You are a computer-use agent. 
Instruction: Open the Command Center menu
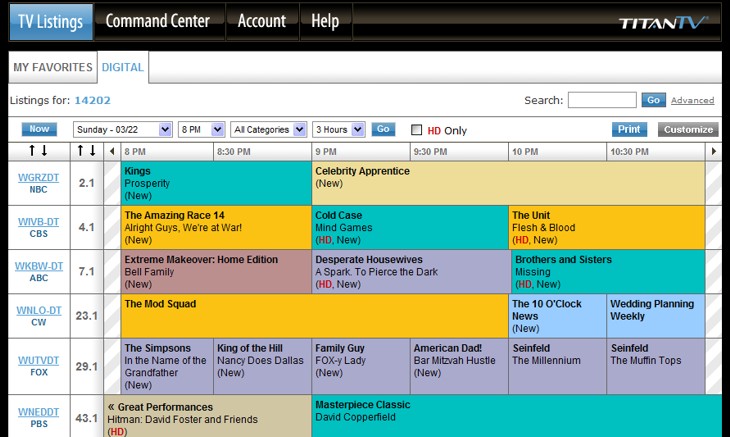pos(158,21)
